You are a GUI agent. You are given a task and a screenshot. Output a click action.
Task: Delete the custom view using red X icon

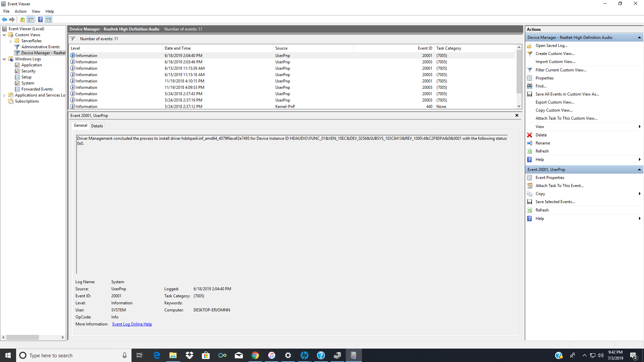point(530,135)
